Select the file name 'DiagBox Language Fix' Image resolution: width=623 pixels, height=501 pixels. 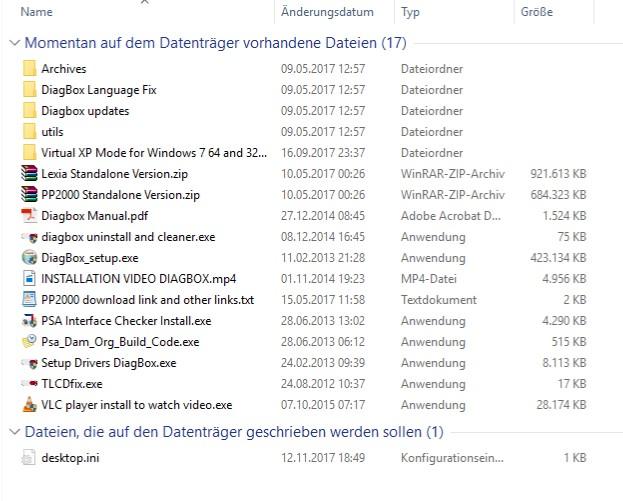click(x=99, y=90)
